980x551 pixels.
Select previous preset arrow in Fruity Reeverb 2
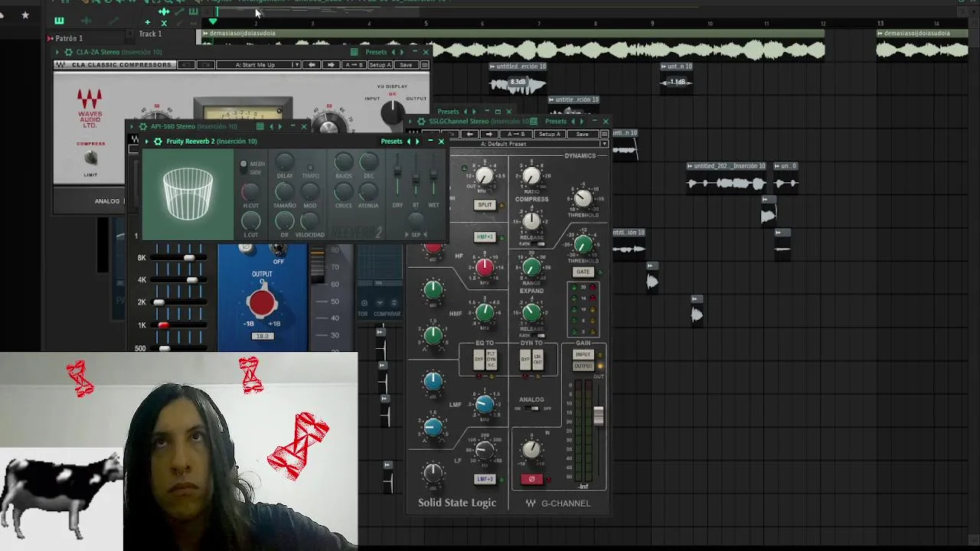408,142
